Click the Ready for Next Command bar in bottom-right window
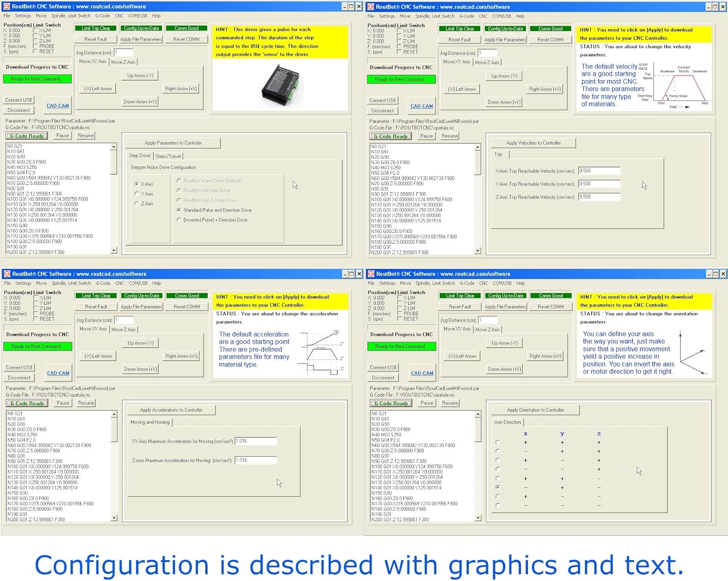The height and width of the screenshot is (581, 728). tap(402, 346)
